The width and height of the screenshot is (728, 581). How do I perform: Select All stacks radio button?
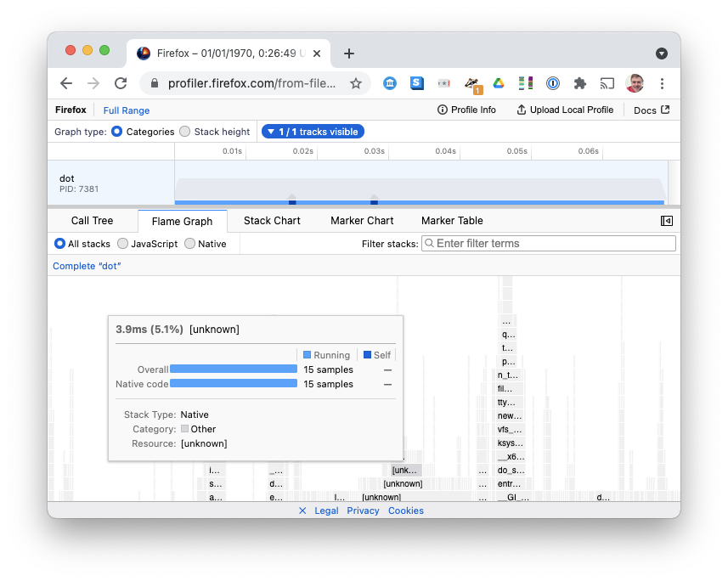click(59, 244)
